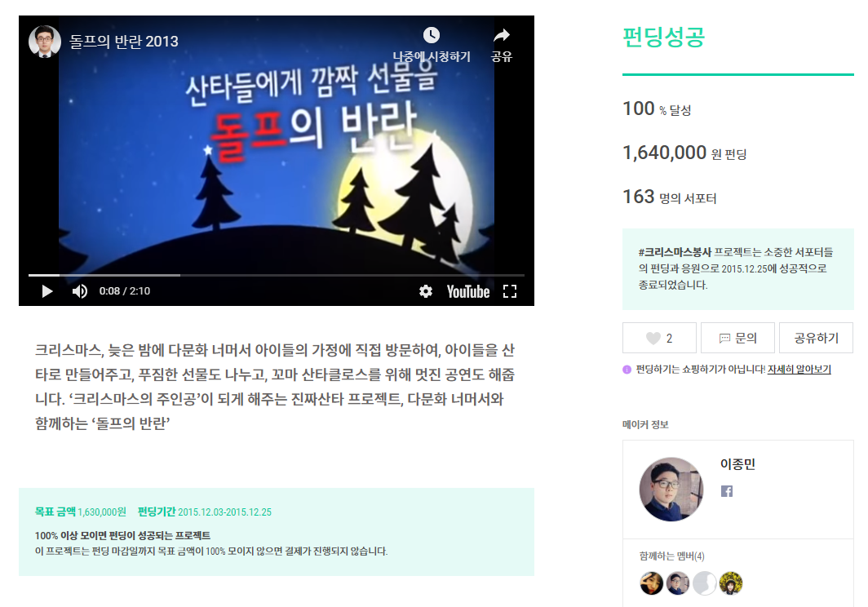Mute the video volume speaker icon
The height and width of the screenshot is (607, 868).
[x=80, y=291]
